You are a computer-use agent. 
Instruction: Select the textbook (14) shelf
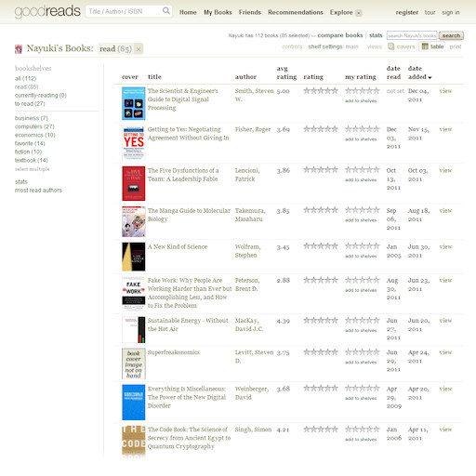click(x=32, y=160)
